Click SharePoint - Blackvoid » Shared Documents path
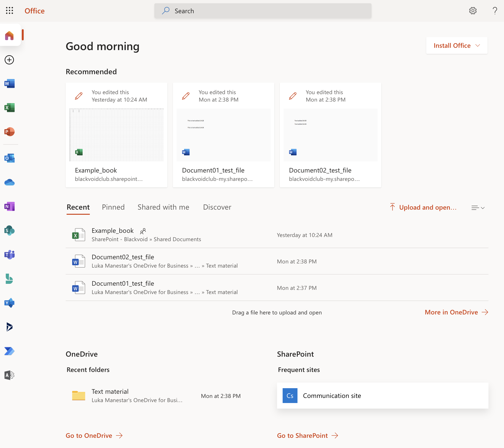504x448 pixels. (146, 239)
